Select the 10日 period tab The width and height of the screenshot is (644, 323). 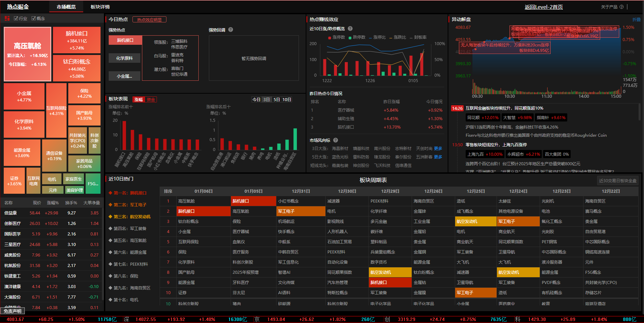287,99
